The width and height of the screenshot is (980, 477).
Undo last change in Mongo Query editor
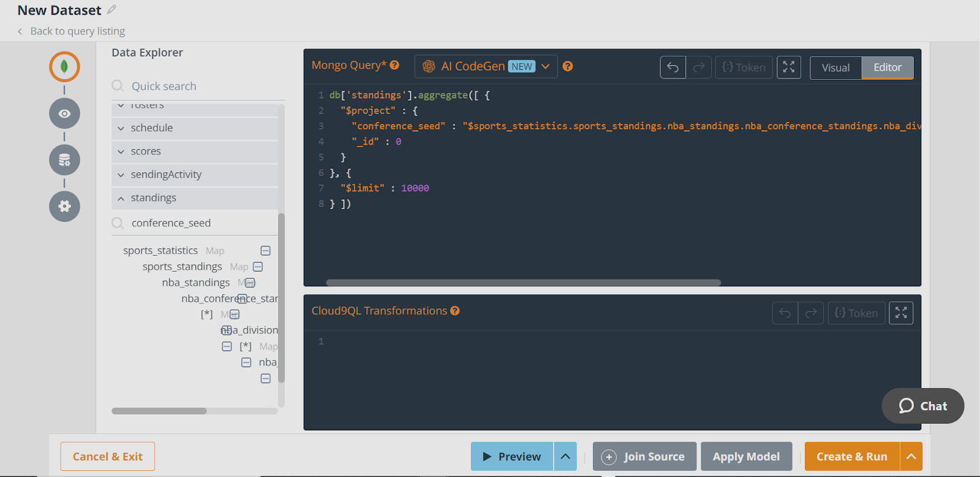[x=673, y=67]
